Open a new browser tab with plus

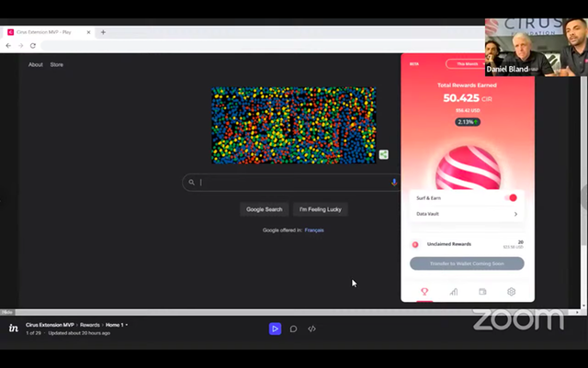[103, 32]
